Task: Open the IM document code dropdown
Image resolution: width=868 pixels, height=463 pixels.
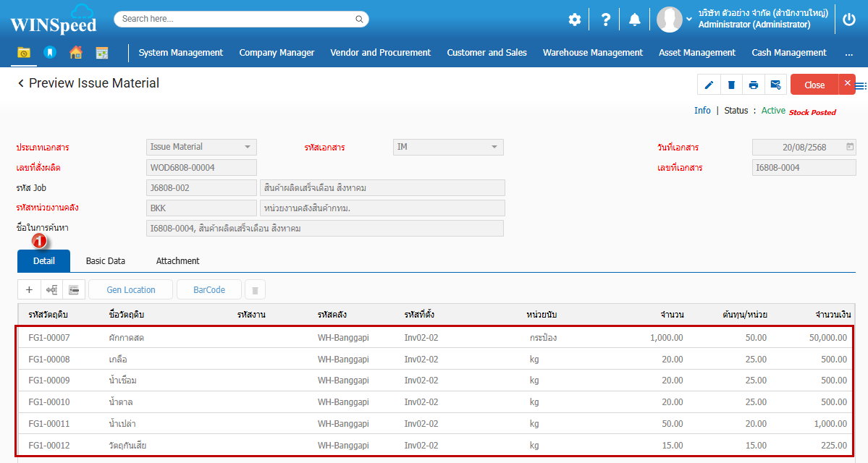Action: pos(494,147)
